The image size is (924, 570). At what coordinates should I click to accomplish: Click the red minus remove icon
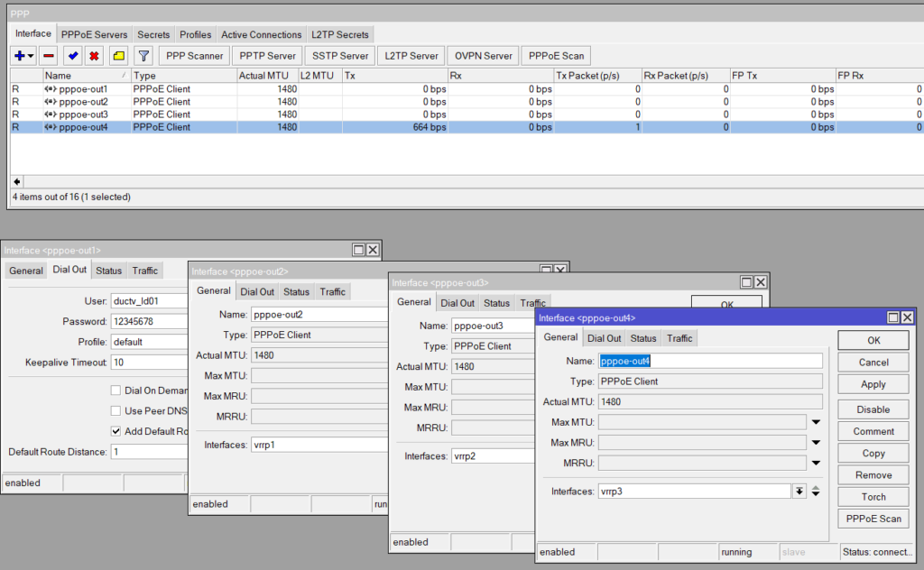pos(48,56)
